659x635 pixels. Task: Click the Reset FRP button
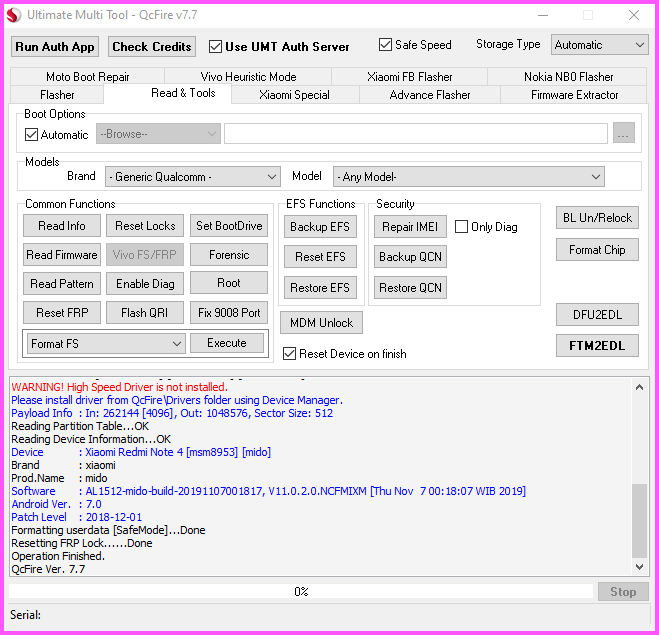click(x=62, y=313)
